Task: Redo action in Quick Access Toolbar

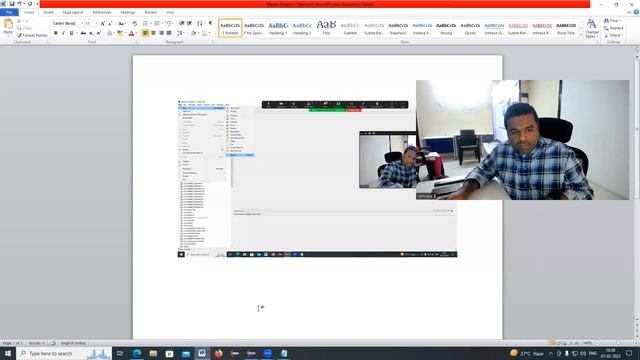Action: [30, 4]
